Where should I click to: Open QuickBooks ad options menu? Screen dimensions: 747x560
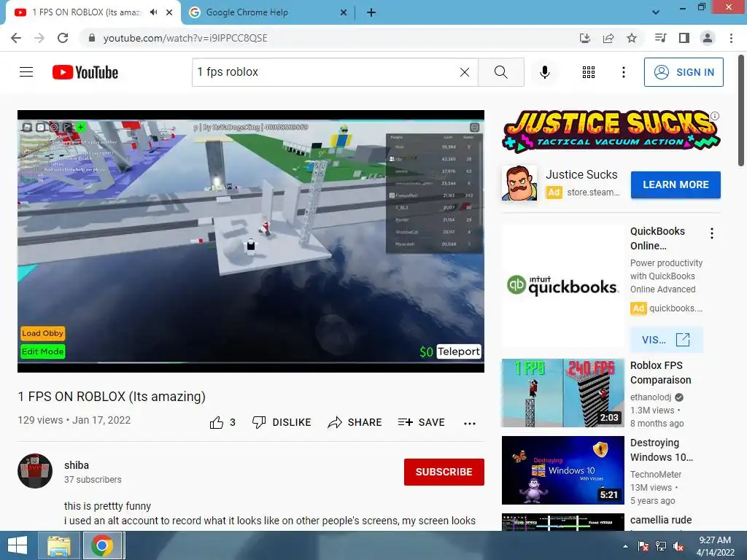(712, 233)
